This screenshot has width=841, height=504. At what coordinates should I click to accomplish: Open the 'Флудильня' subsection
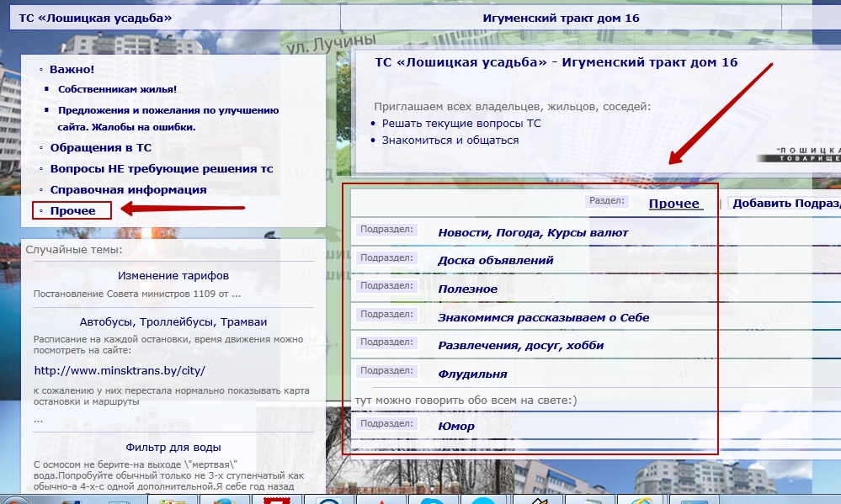[x=472, y=374]
